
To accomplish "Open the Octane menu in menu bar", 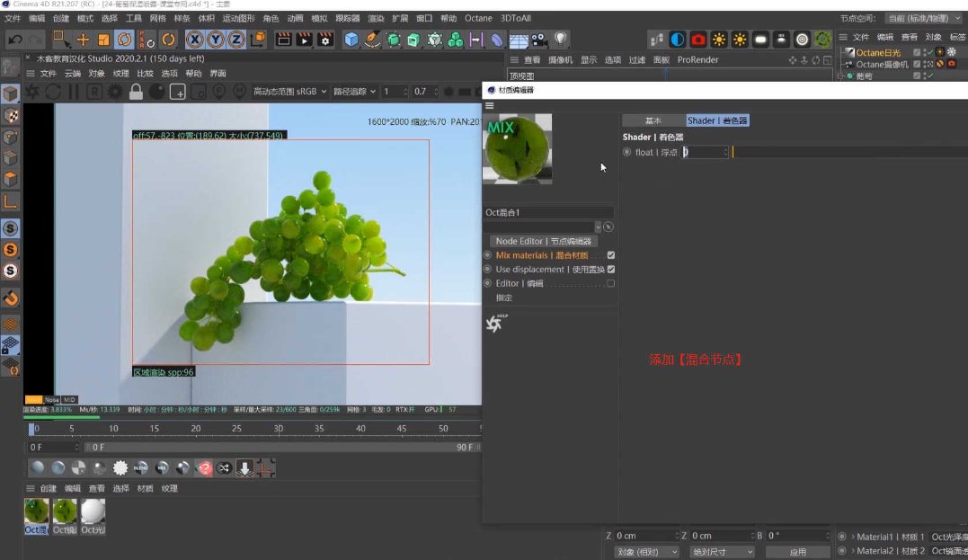I will [x=479, y=18].
